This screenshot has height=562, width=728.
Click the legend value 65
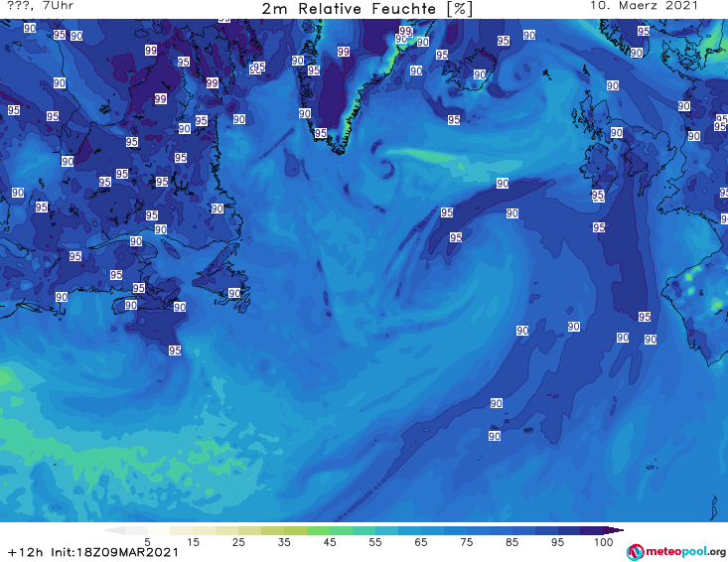421,541
